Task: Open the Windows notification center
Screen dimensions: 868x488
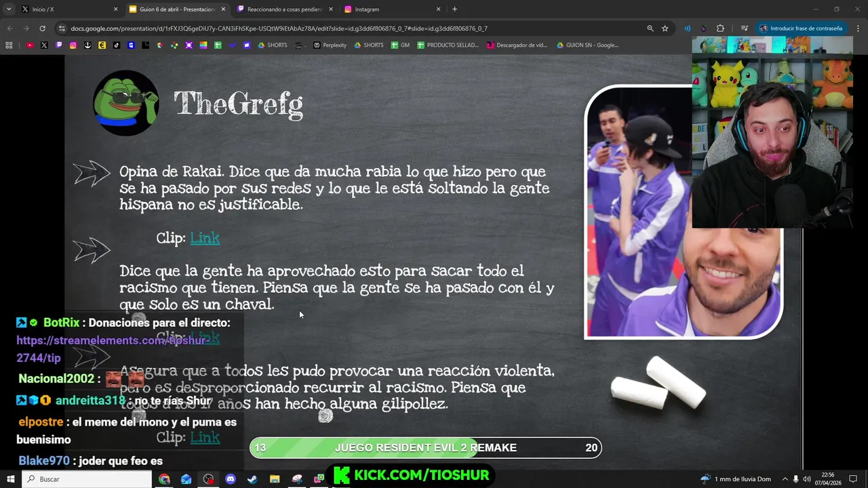Action: pyautogui.click(x=853, y=479)
